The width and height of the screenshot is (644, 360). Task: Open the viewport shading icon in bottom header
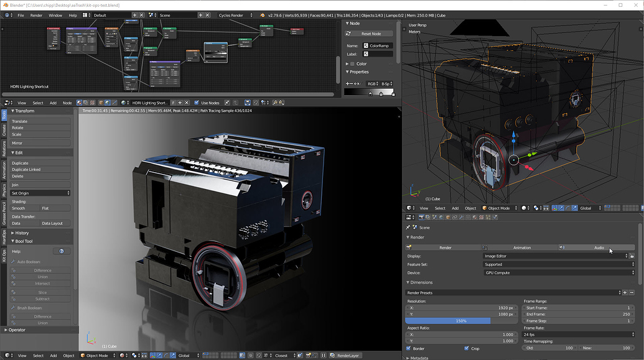tap(121, 355)
